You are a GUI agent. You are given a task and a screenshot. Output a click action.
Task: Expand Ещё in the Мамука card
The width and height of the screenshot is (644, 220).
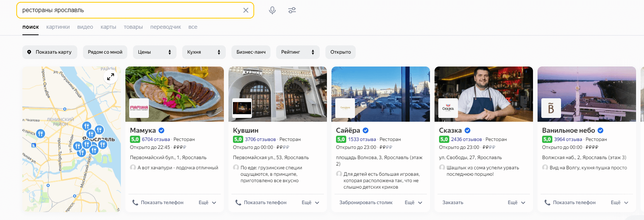pyautogui.click(x=208, y=203)
